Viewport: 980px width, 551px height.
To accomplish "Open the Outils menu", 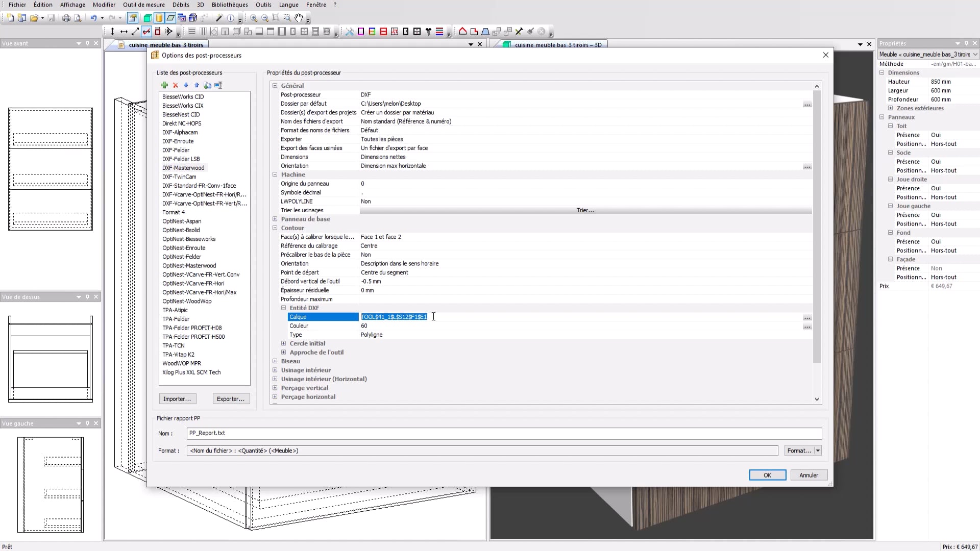I will click(x=263, y=5).
